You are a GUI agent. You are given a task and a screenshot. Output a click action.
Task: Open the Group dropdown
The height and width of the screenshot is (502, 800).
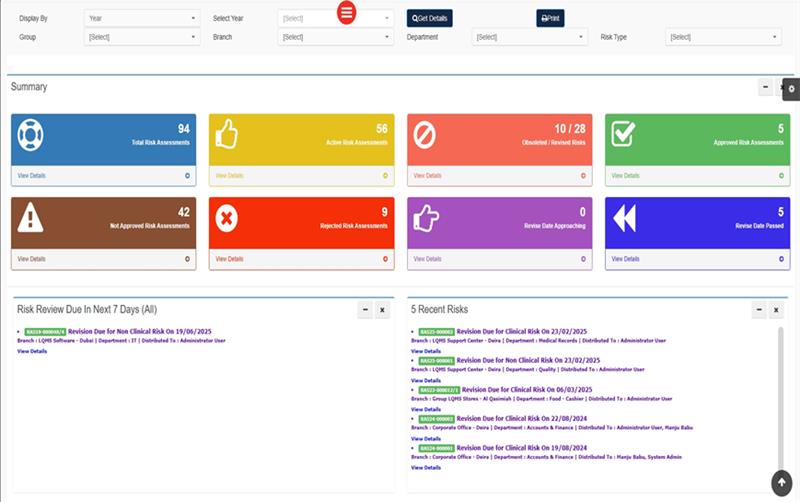click(x=142, y=37)
